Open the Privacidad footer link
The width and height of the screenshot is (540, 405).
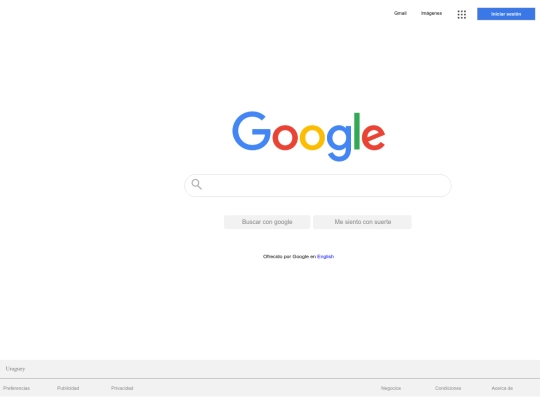coord(122,388)
